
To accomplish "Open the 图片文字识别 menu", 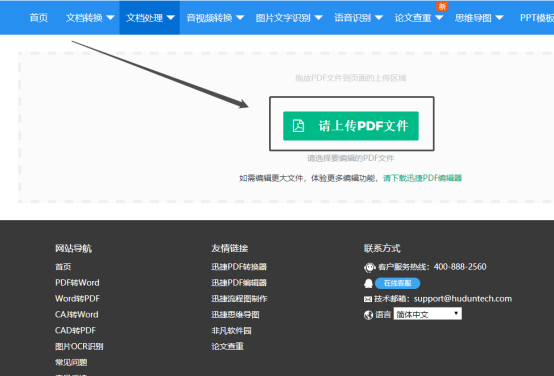I will (x=289, y=18).
